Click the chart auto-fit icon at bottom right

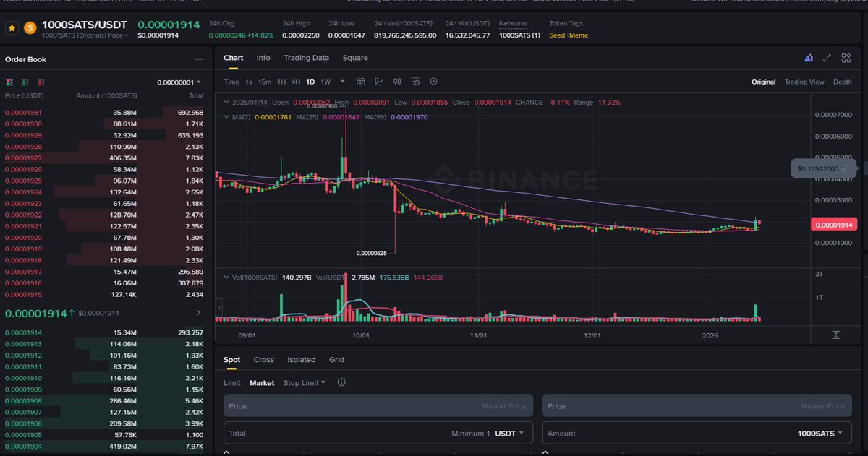tap(835, 335)
